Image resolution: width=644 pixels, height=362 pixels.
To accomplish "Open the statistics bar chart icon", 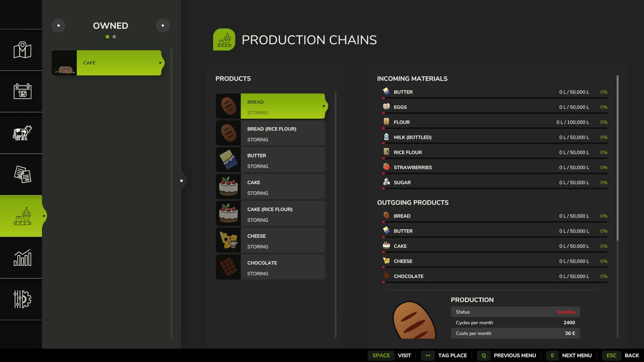I will tap(22, 257).
